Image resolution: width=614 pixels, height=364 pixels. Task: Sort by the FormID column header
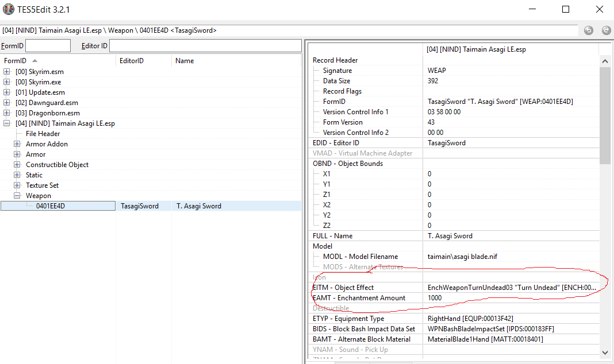click(x=58, y=61)
